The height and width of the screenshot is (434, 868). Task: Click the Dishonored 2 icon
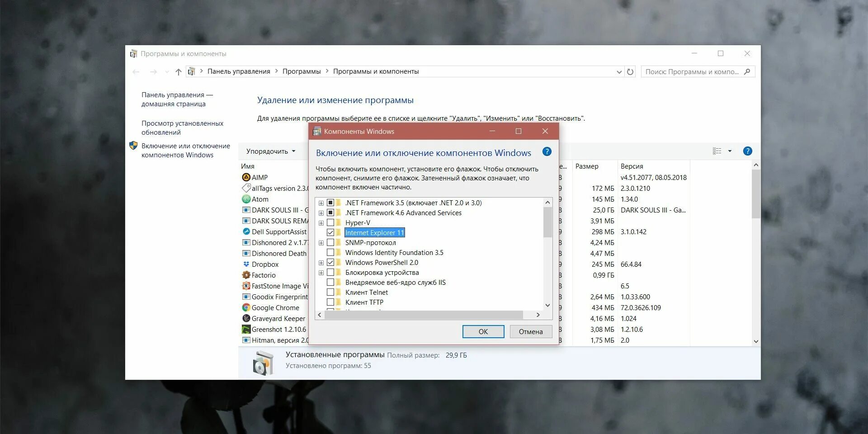coord(246,242)
